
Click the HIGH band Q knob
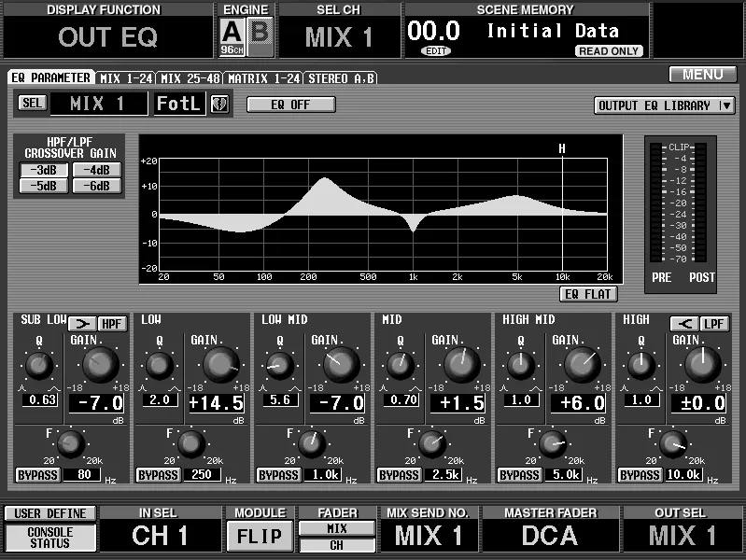pyautogui.click(x=640, y=366)
